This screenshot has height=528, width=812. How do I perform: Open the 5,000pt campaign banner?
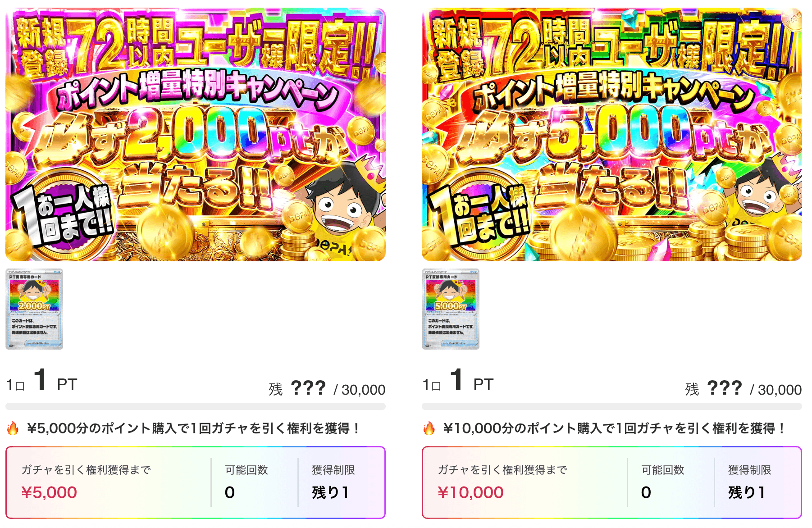612,135
